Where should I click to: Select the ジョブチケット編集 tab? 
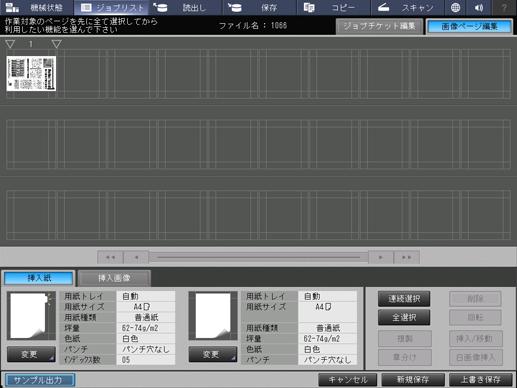(379, 26)
